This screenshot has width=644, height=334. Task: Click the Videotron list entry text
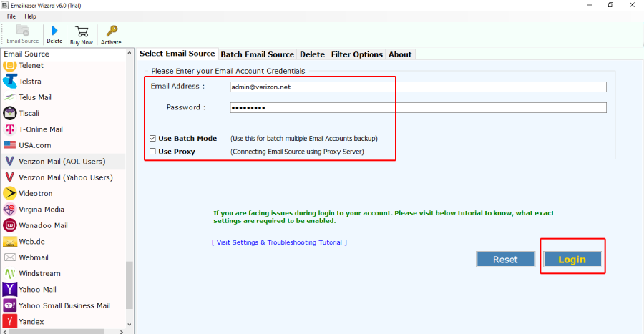pyautogui.click(x=36, y=193)
